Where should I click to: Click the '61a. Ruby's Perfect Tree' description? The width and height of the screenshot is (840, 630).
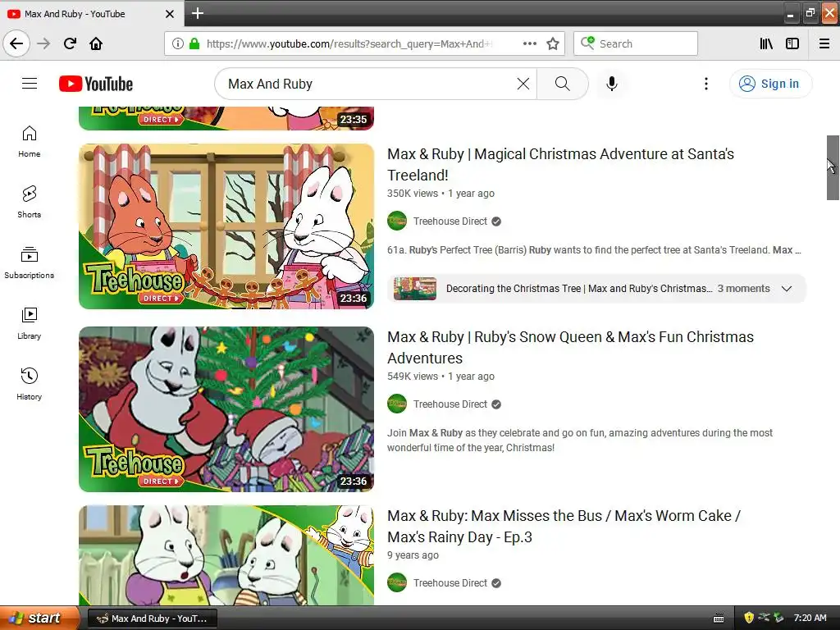(594, 249)
